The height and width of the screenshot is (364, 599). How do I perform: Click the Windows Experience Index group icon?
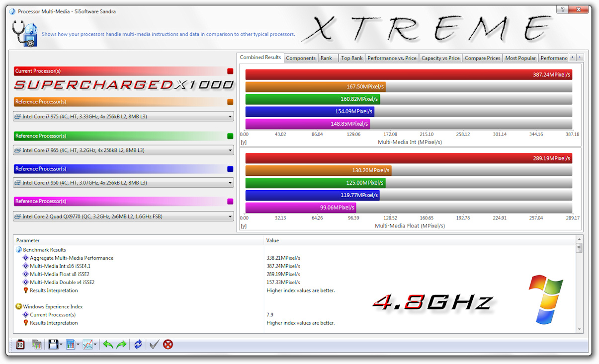pyautogui.click(x=19, y=306)
